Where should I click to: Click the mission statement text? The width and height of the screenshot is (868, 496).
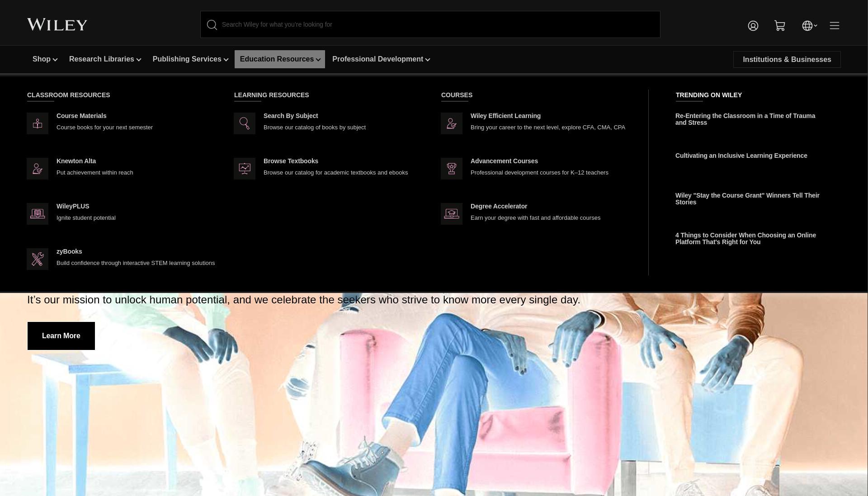point(304,300)
